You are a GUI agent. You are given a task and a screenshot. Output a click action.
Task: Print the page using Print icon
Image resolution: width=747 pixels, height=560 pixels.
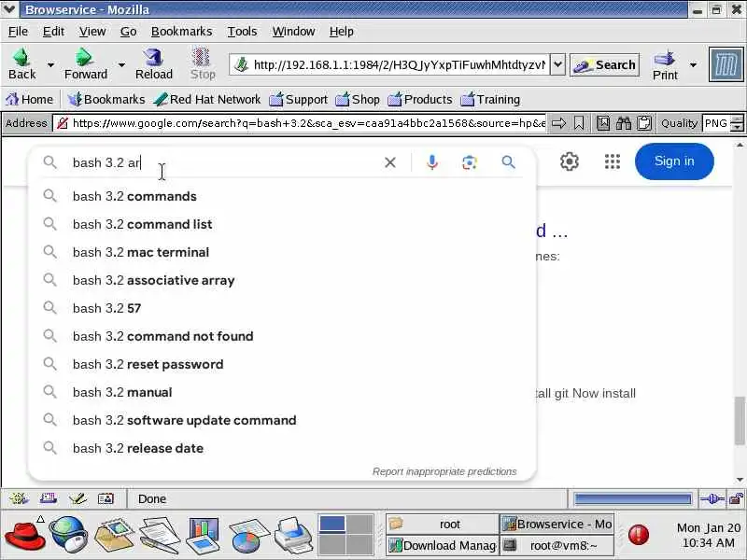coord(665,59)
